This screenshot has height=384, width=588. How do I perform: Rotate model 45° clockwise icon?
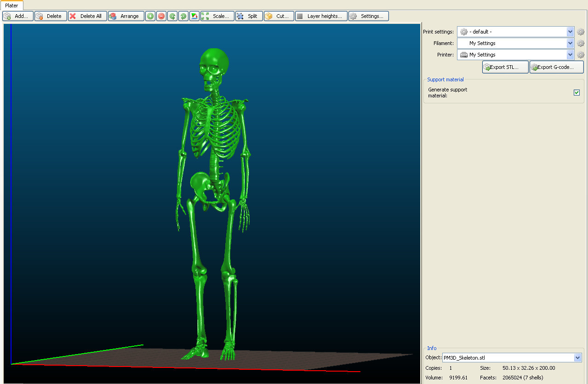coord(183,16)
